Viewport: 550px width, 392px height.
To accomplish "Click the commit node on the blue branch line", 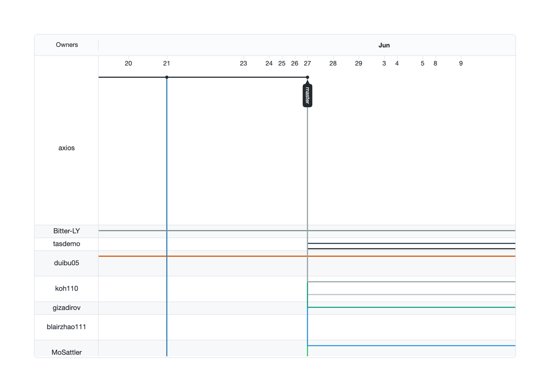I will (167, 77).
